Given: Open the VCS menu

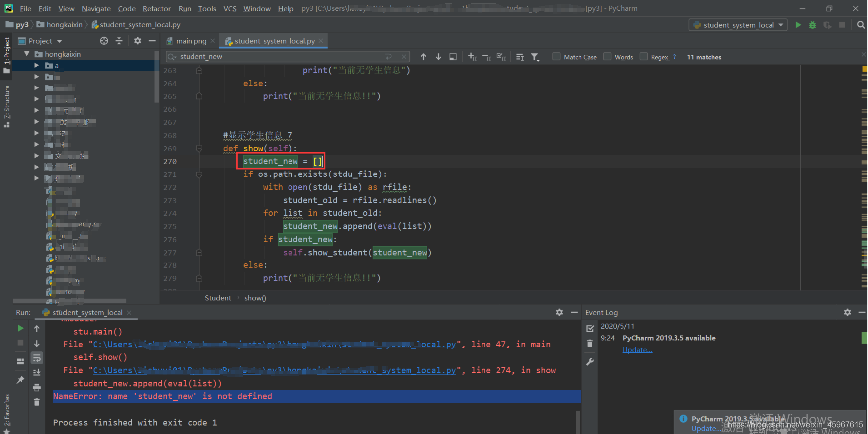Looking at the screenshot, I should click(230, 8).
